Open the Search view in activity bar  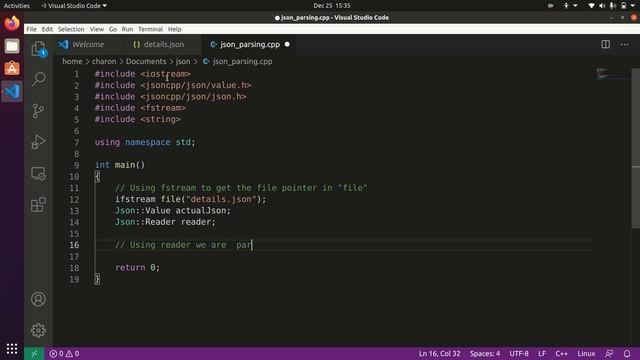(38, 79)
